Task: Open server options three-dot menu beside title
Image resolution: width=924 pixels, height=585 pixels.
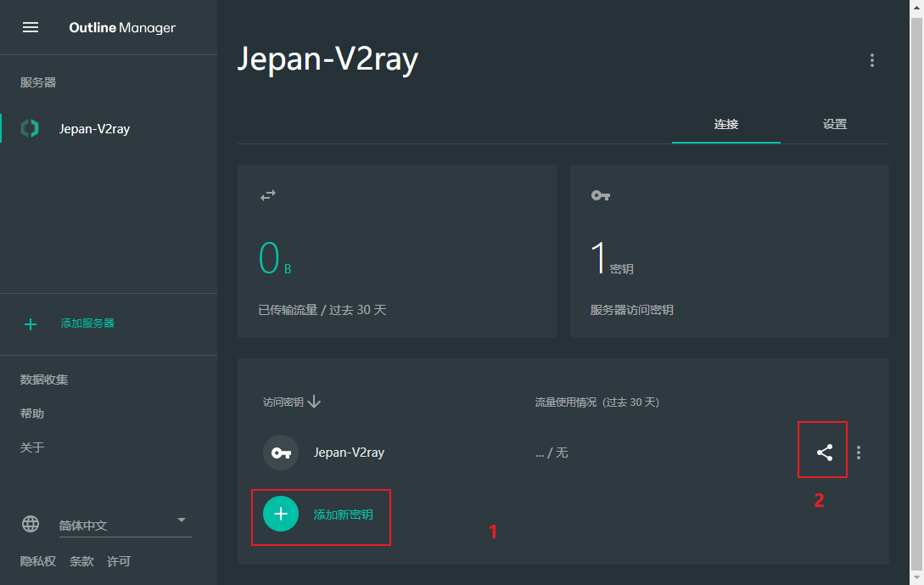Action: (x=872, y=60)
